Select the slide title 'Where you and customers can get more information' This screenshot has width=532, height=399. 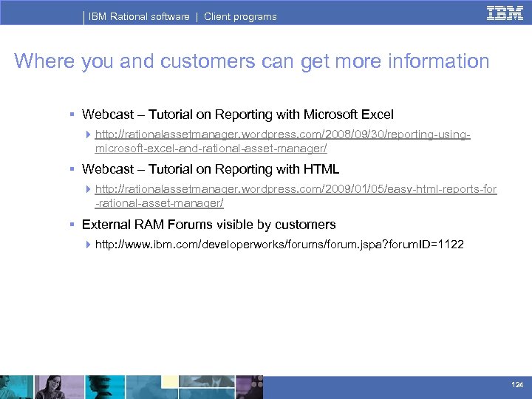[251, 61]
